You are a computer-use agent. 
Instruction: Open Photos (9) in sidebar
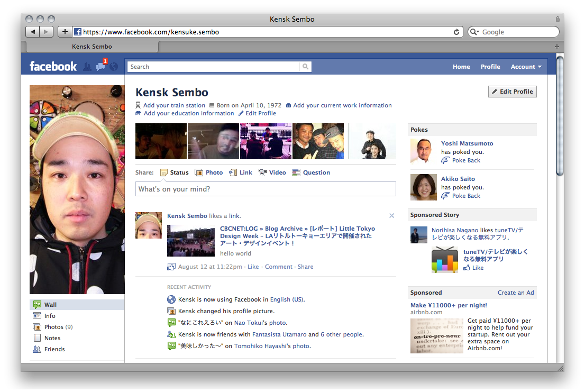click(x=77, y=327)
